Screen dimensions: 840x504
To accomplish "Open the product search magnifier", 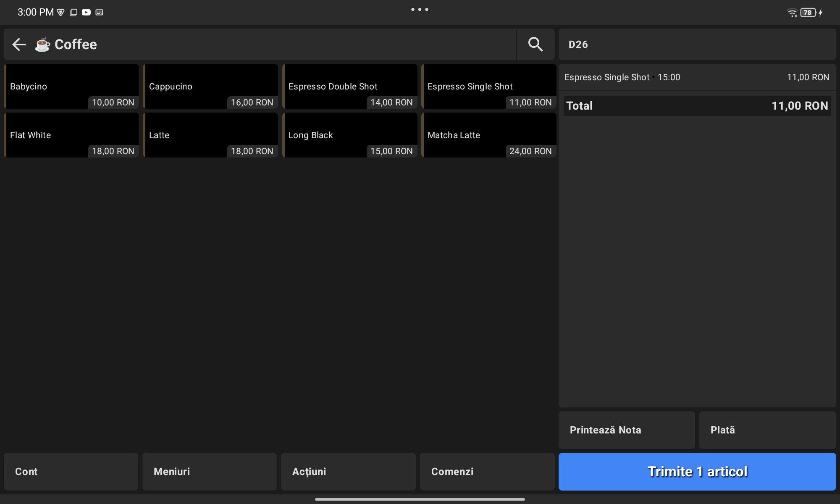I will (x=535, y=44).
